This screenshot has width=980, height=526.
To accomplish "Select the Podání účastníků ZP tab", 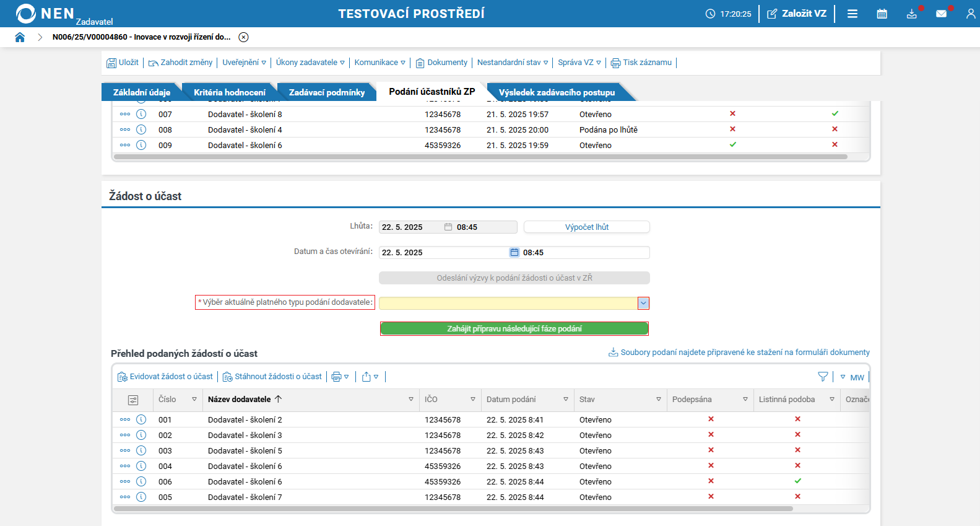I will tap(432, 92).
